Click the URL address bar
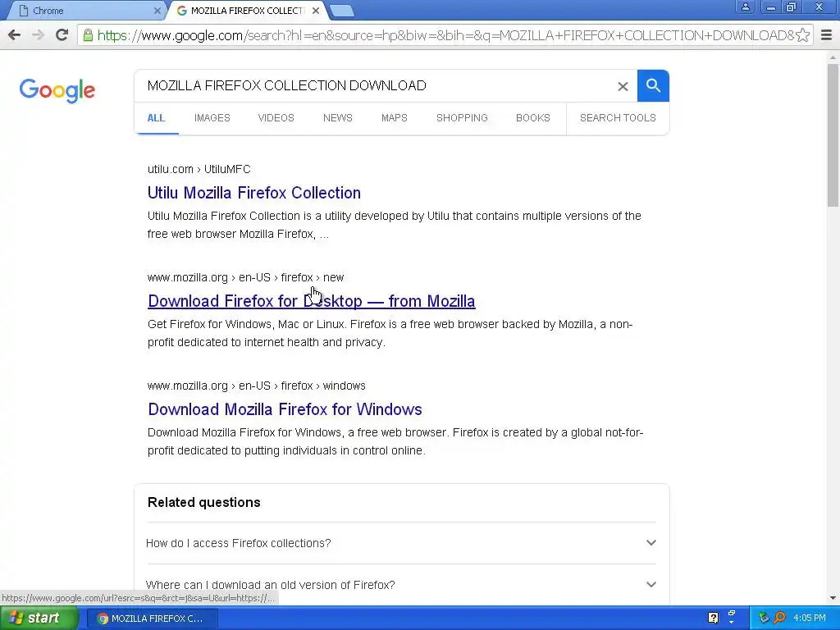Screen dimensions: 840x630 coord(445,35)
